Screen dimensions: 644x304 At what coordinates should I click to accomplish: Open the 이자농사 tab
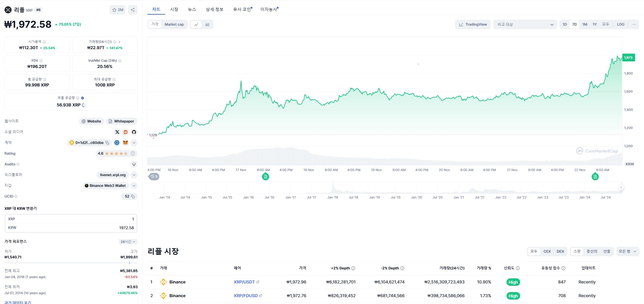click(269, 10)
